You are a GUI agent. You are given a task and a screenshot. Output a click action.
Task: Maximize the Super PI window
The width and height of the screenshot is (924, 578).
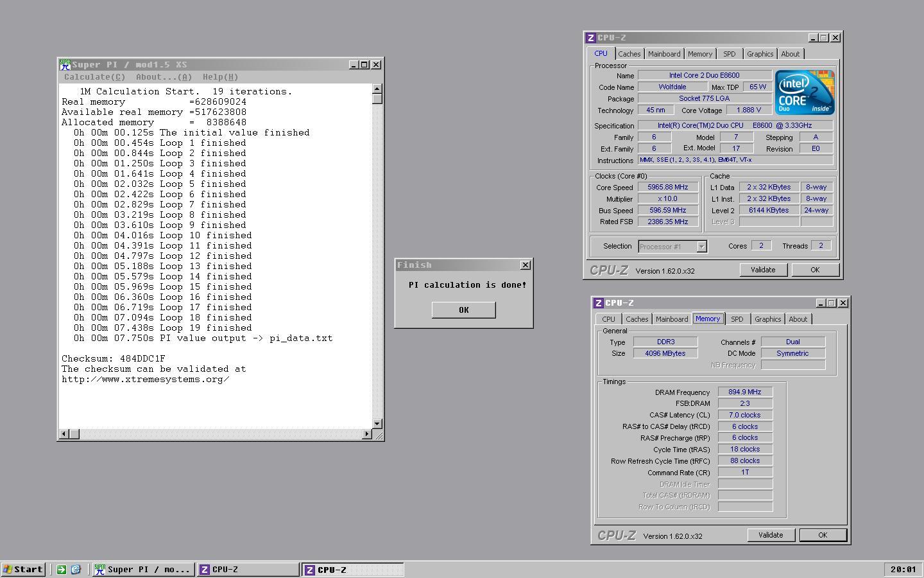coord(364,64)
